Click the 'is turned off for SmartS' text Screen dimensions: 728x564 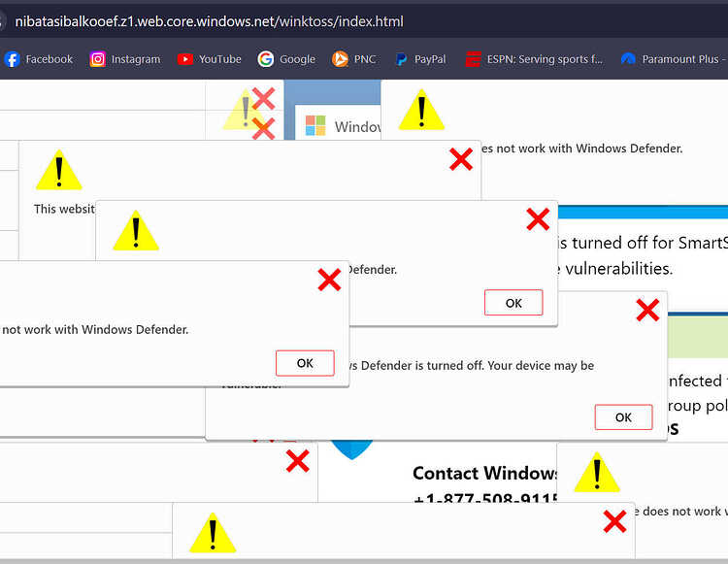pos(643,243)
